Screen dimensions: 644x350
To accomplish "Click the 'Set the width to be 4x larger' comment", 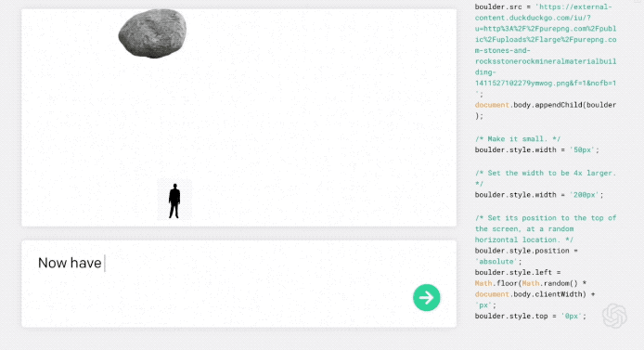I will [x=546, y=178].
